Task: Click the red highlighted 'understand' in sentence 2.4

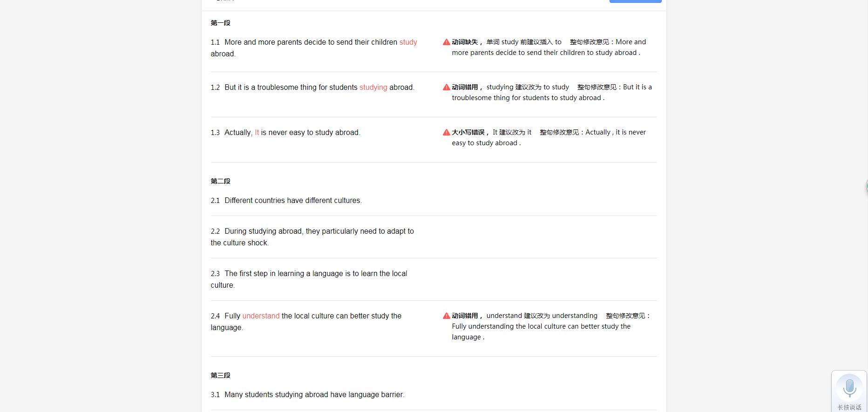Action: coord(261,316)
